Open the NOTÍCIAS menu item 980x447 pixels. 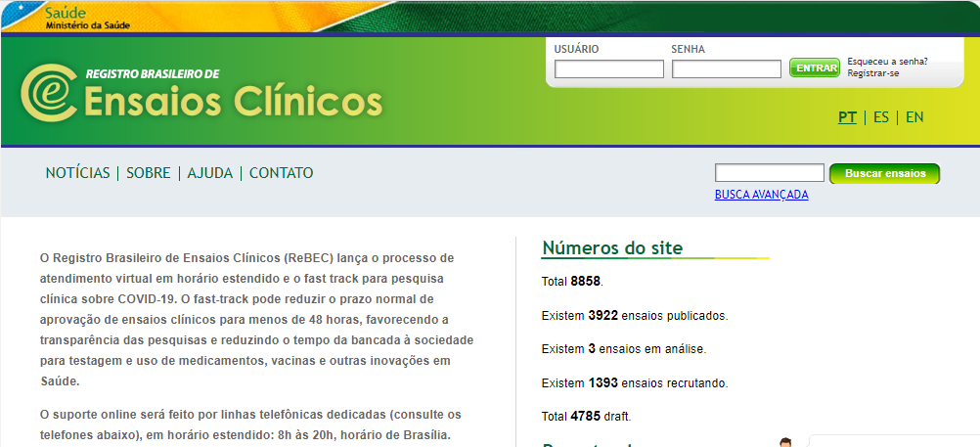point(77,173)
